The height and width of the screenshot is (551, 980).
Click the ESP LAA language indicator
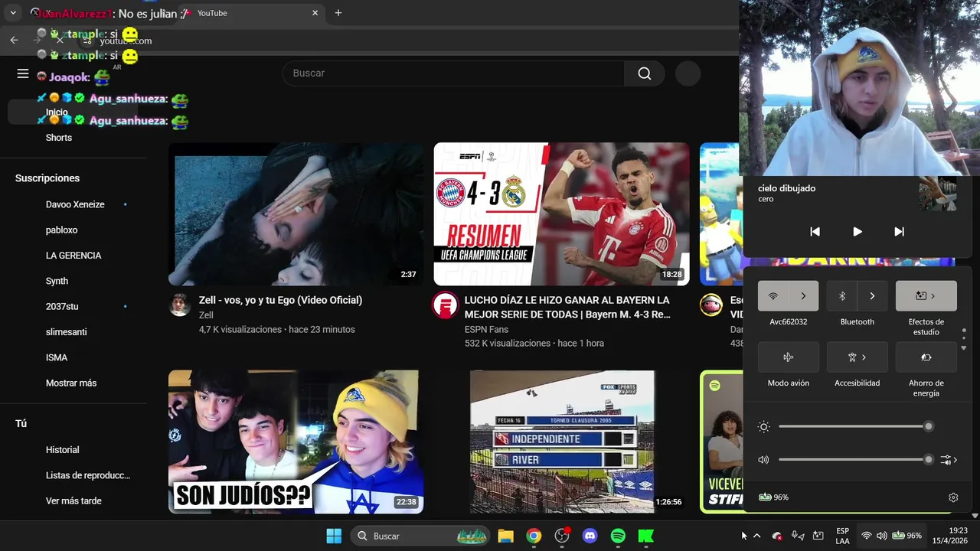[842, 536]
